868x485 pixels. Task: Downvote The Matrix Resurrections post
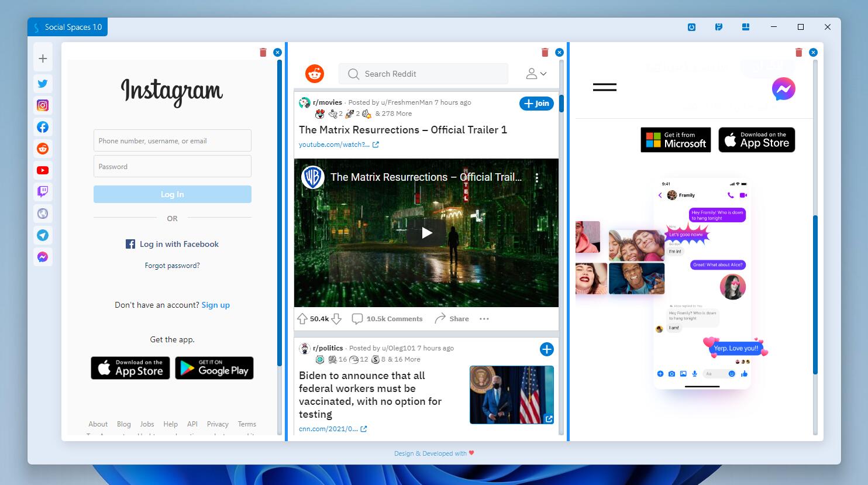tap(336, 319)
